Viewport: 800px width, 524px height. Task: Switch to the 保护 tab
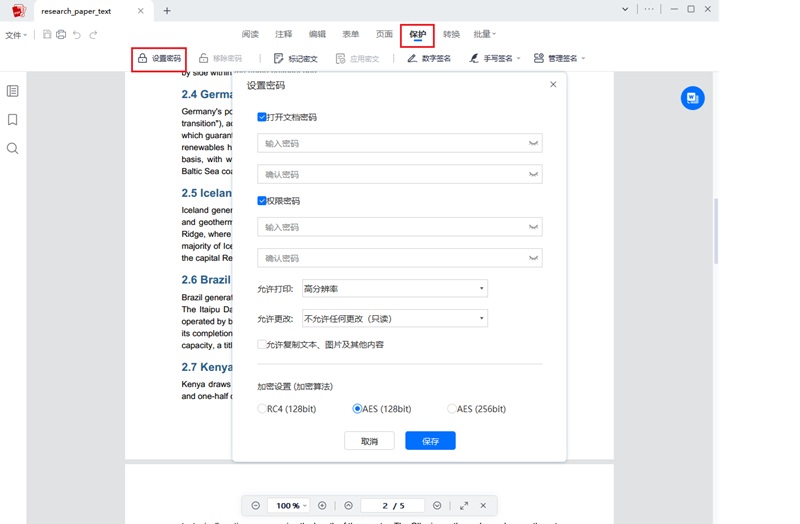417,35
